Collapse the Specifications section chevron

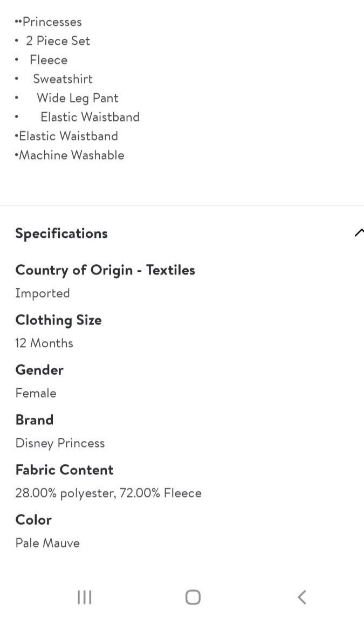click(x=359, y=233)
